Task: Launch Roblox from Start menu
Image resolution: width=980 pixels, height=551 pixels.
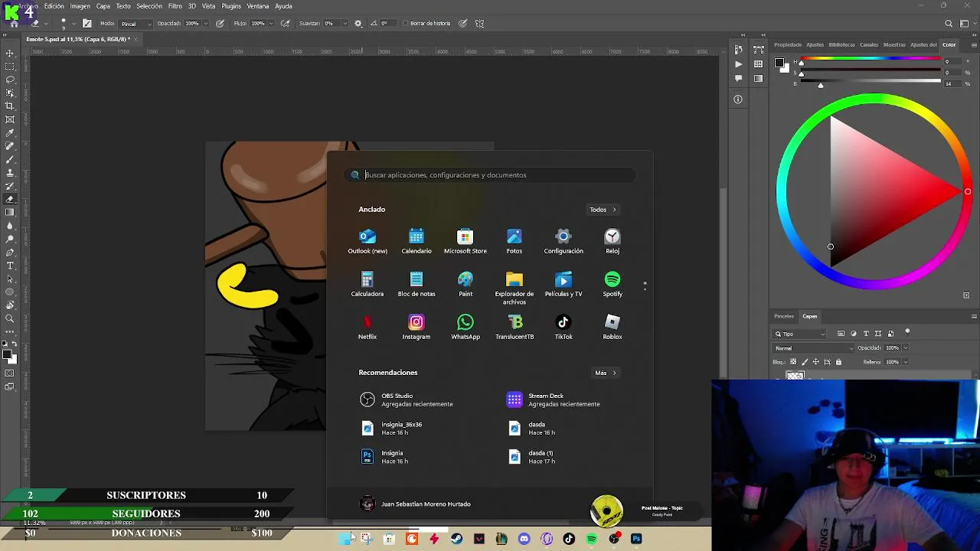Action: click(x=612, y=327)
